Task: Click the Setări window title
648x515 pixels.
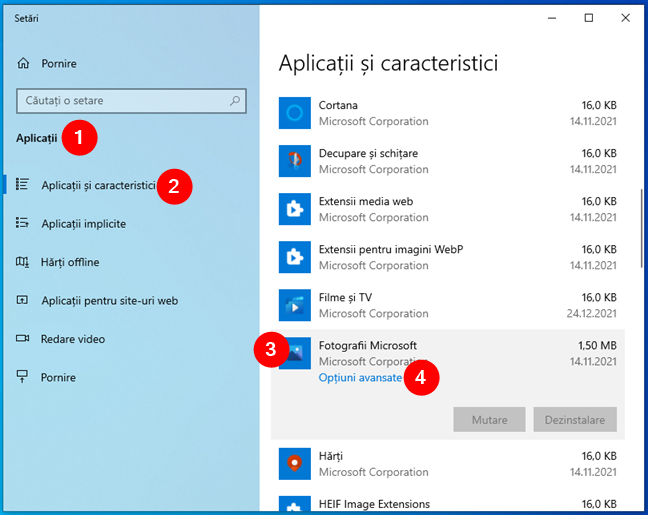Action: pyautogui.click(x=26, y=18)
